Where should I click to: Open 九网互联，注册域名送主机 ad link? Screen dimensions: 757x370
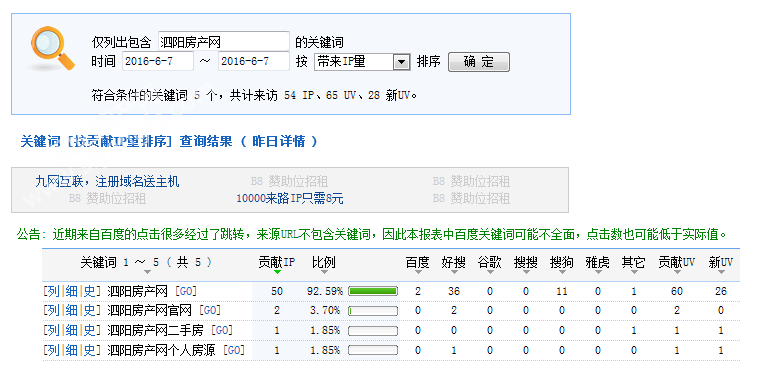pos(107,182)
